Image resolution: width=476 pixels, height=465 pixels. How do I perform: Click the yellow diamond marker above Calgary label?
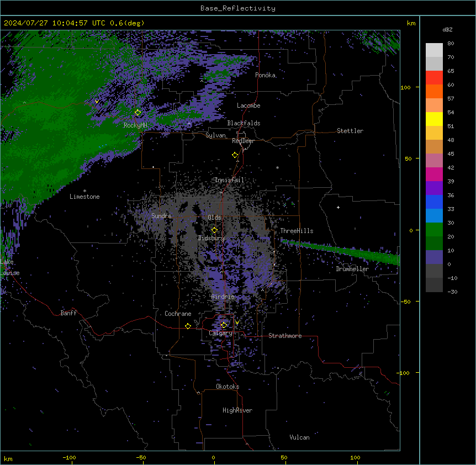224,325
